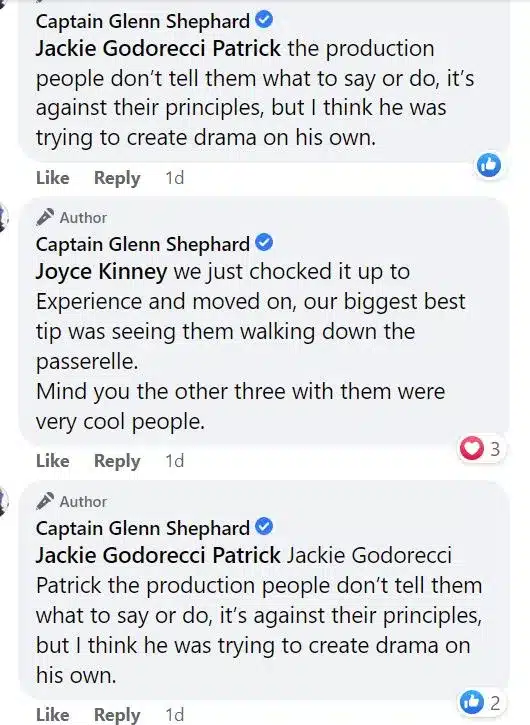Image resolution: width=530 pixels, height=725 pixels.
Task: Open Captain Glenn Shephard's profile from top comment
Action: [143, 21]
